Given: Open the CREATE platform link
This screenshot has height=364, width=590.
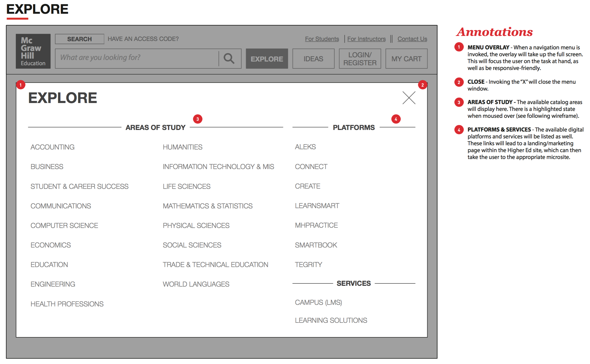Looking at the screenshot, I should pos(308,186).
